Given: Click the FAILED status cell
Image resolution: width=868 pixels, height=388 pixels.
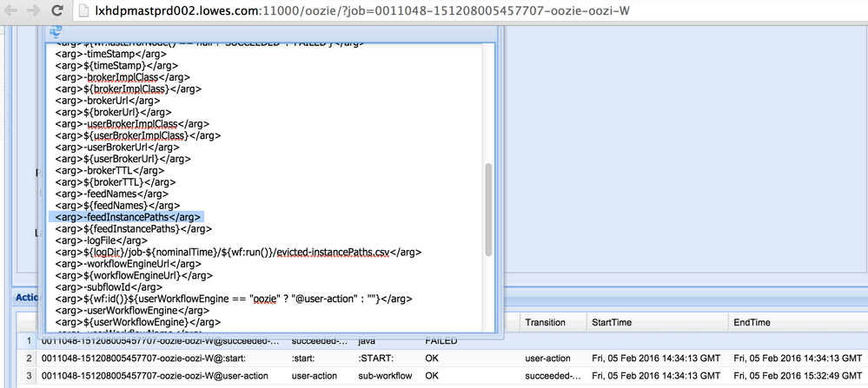Looking at the screenshot, I should coord(441,341).
